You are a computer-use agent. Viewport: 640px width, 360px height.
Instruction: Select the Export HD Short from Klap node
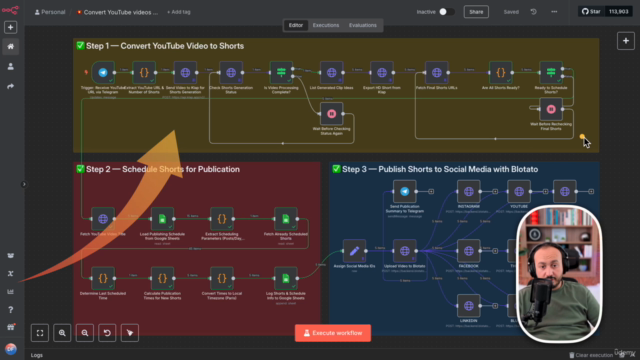(x=382, y=73)
